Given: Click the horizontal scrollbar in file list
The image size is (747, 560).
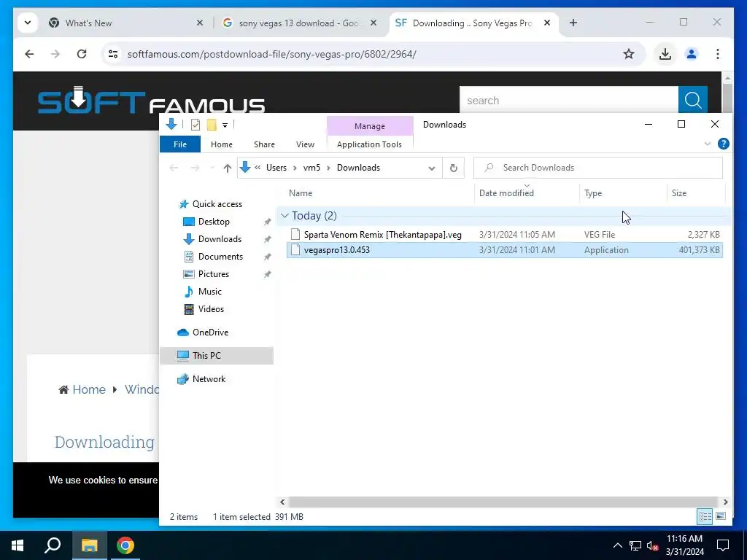Looking at the screenshot, I should pos(503,502).
